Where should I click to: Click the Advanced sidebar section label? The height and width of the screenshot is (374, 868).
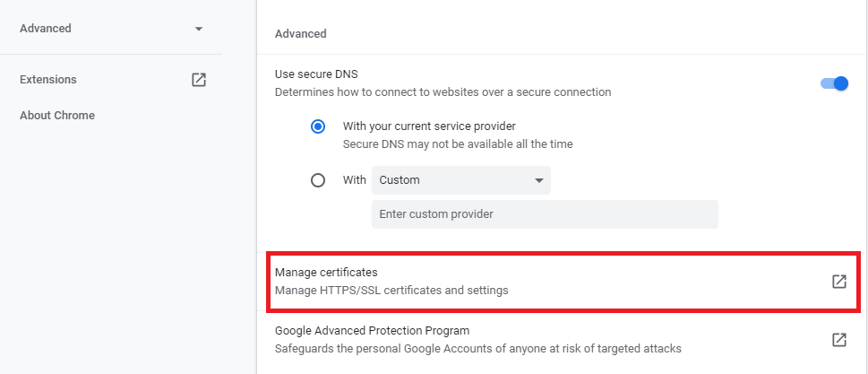click(46, 29)
